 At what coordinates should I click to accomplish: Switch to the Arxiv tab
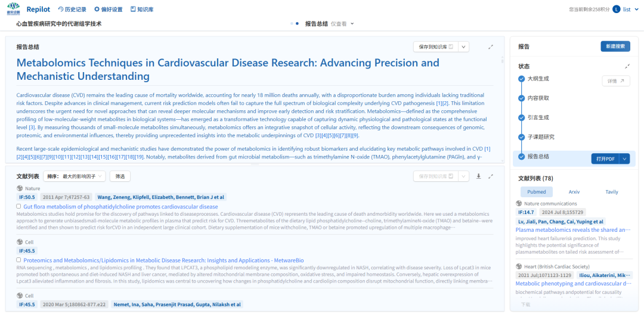[x=574, y=192]
